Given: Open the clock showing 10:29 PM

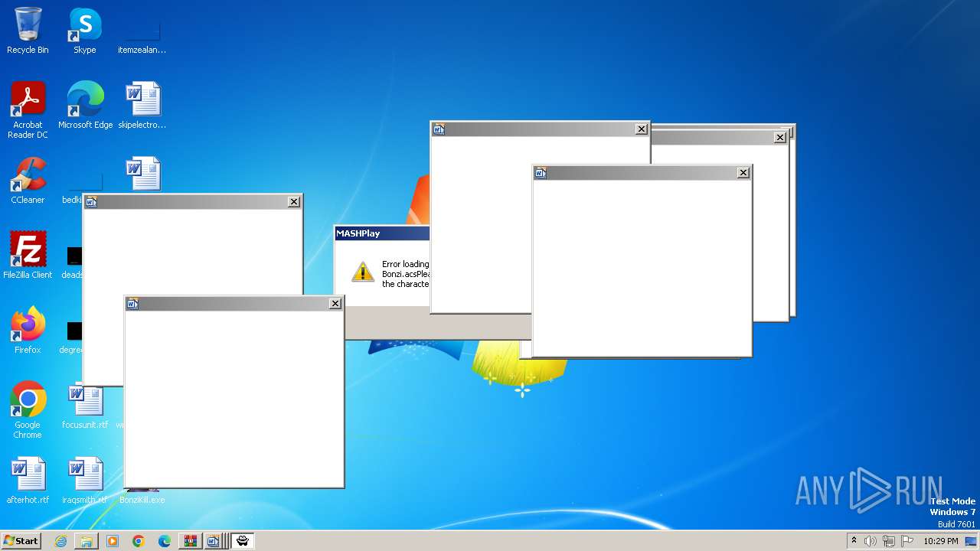Looking at the screenshot, I should 941,541.
